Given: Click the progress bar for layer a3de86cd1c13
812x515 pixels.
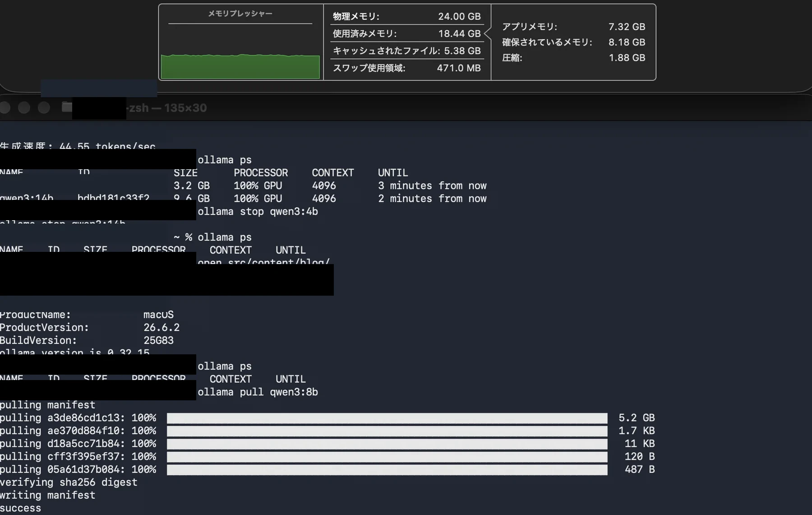Looking at the screenshot, I should 387,418.
